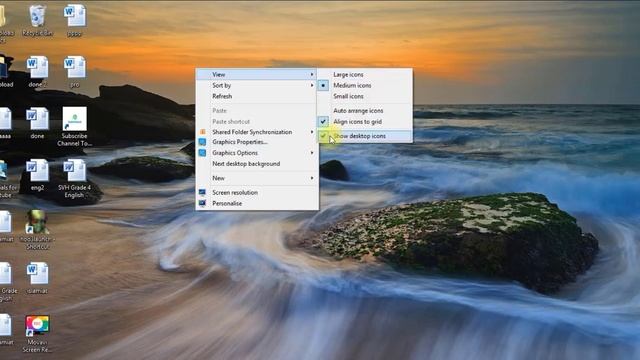Toggle Show desktop icons off

tap(365, 136)
